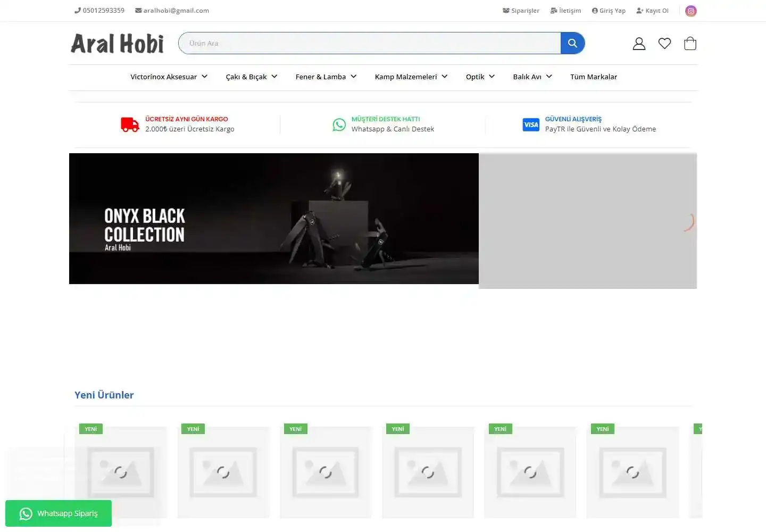Click the Ücretsiz Aynı Gün Kargo text
This screenshot has width=766, height=532.
click(187, 119)
